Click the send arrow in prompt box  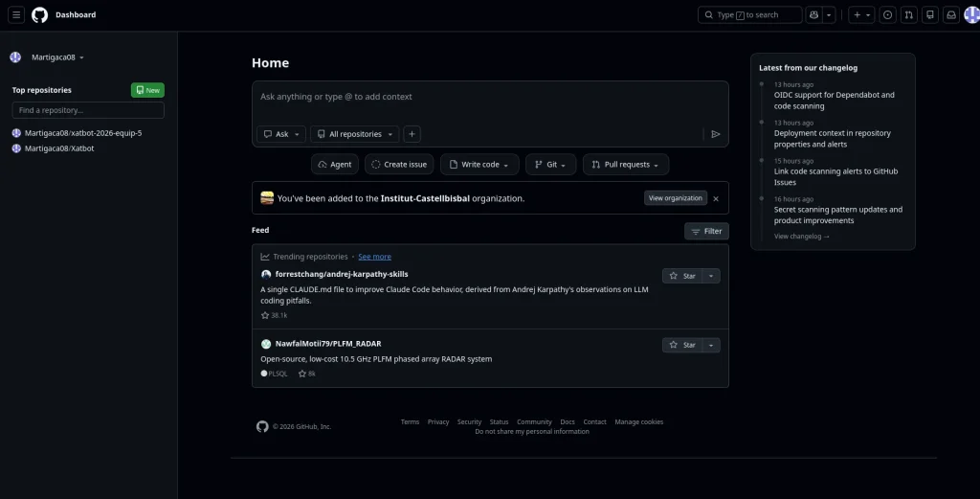pyautogui.click(x=715, y=134)
